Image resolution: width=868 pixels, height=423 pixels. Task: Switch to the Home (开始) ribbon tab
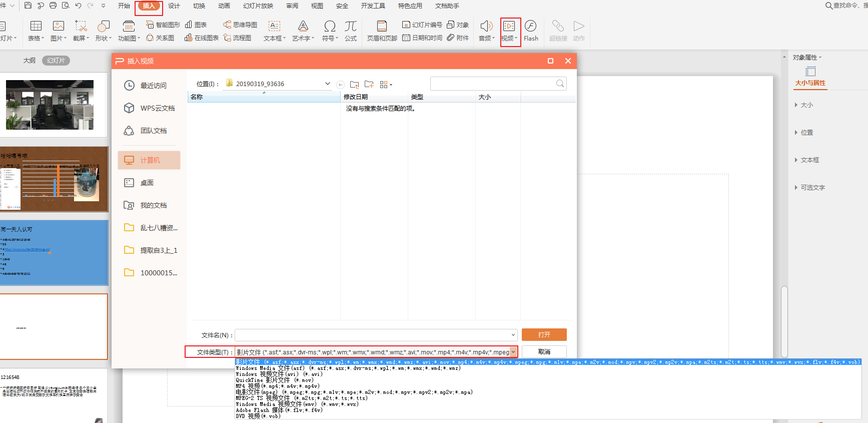click(124, 6)
